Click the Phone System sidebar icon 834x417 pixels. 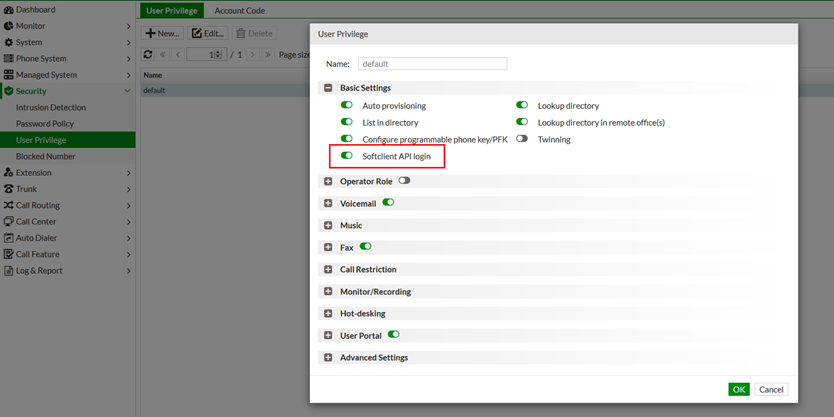pyautogui.click(x=8, y=59)
